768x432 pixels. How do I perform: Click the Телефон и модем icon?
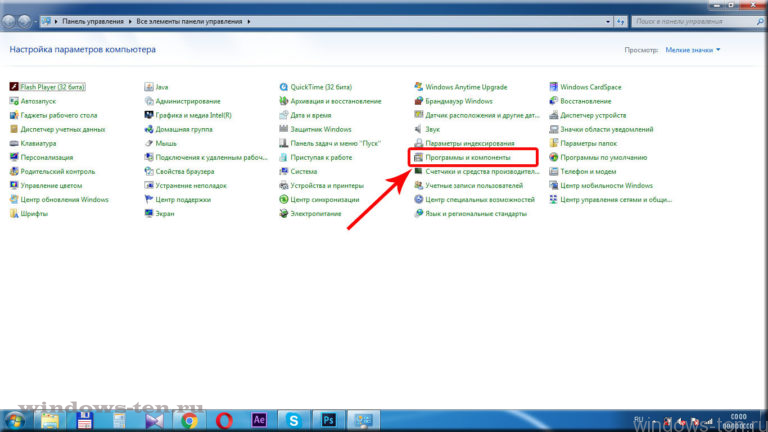553,171
